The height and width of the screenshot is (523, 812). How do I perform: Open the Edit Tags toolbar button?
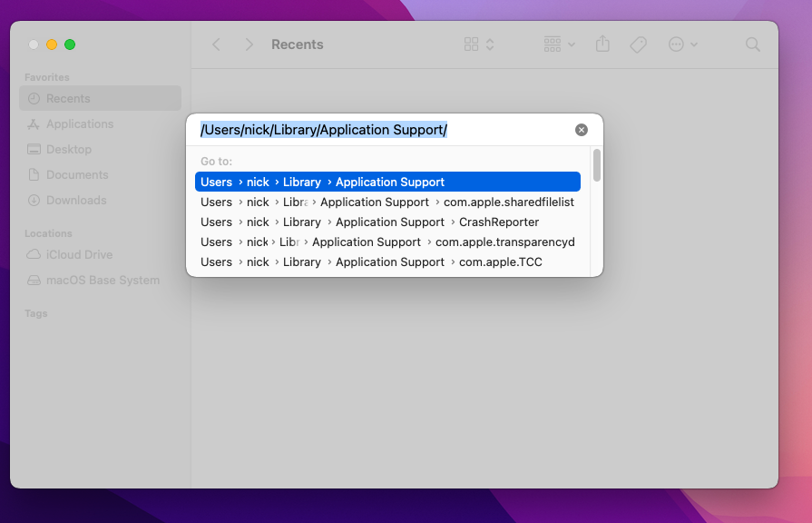point(638,44)
